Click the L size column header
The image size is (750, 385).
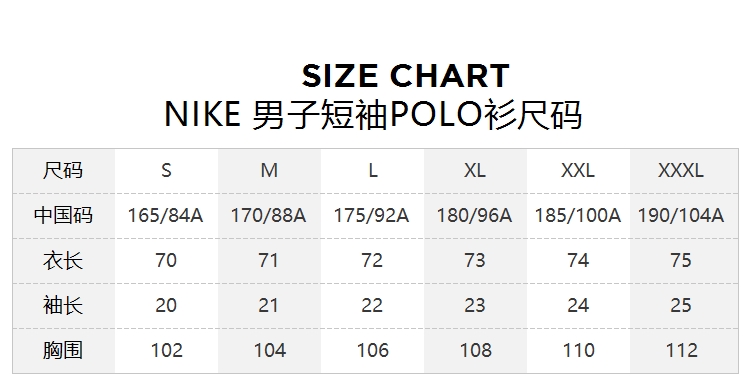pyautogui.click(x=373, y=171)
